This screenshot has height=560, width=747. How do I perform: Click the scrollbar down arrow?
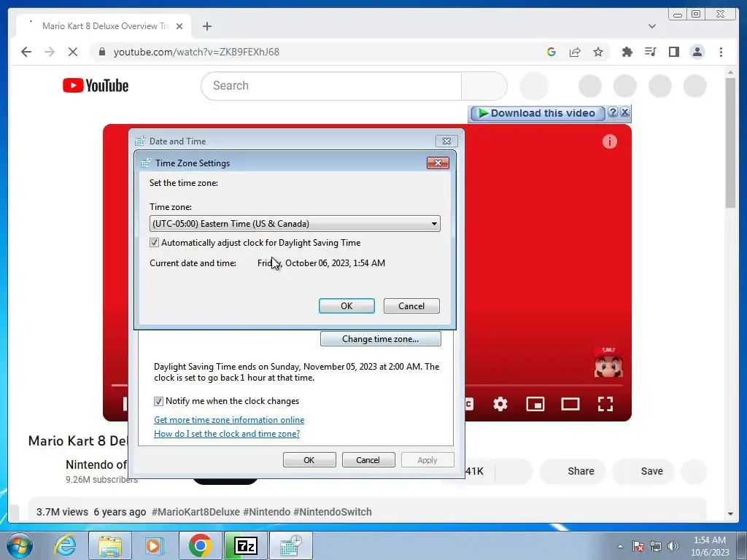pos(730,514)
